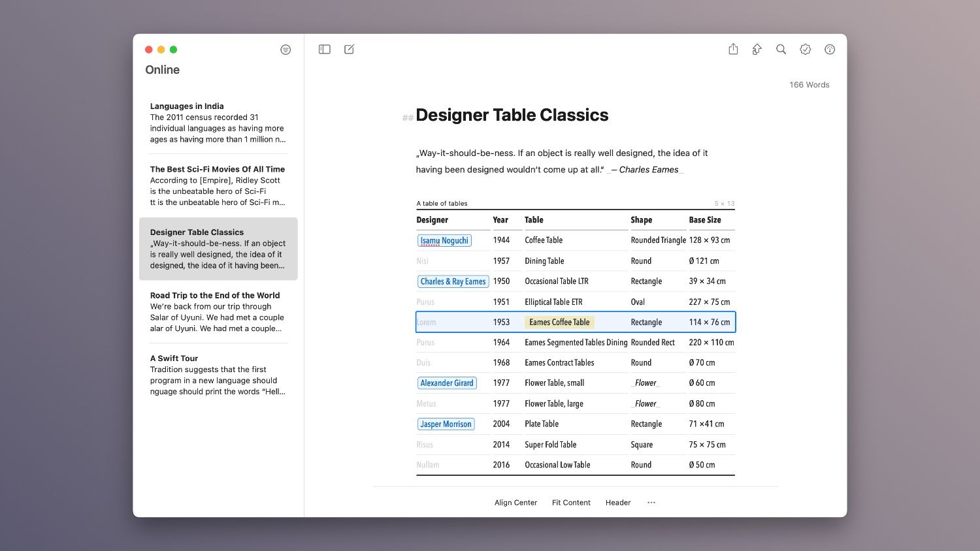Click the highlighted Eames Coffee Table cell
The width and height of the screenshot is (980, 551).
[559, 323]
